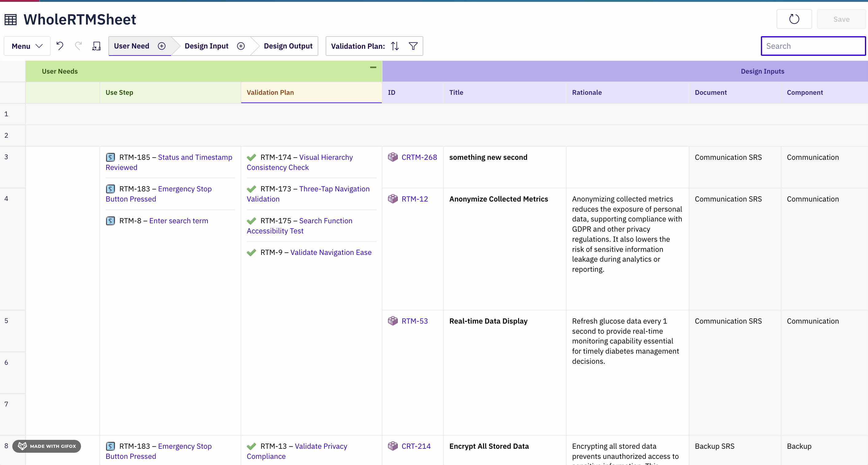Open the Validate Navigation Ease link
The width and height of the screenshot is (868, 465).
(331, 252)
